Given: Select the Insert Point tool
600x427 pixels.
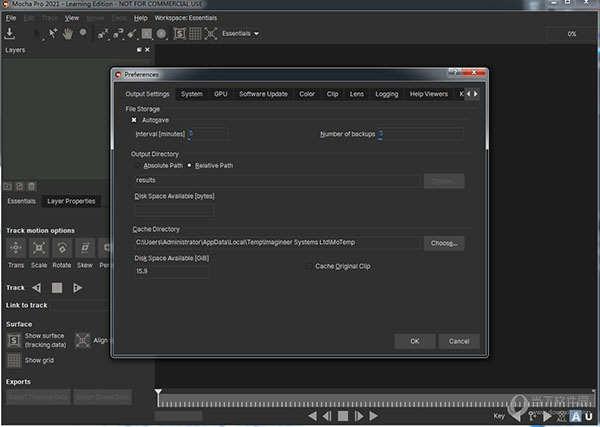Looking at the screenshot, I should pyautogui.click(x=53, y=34).
